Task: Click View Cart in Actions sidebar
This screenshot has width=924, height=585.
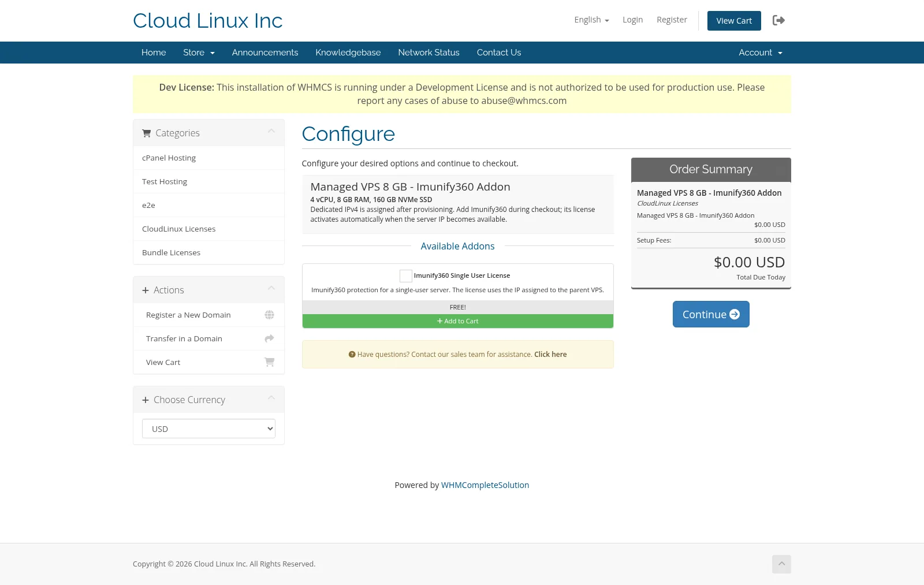Action: tap(208, 362)
